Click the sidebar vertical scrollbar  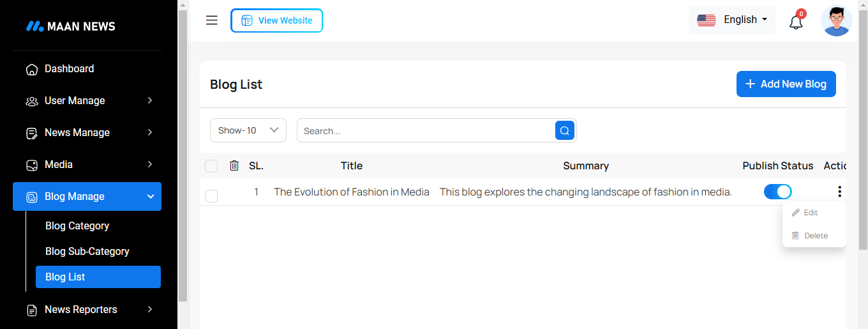(183, 153)
